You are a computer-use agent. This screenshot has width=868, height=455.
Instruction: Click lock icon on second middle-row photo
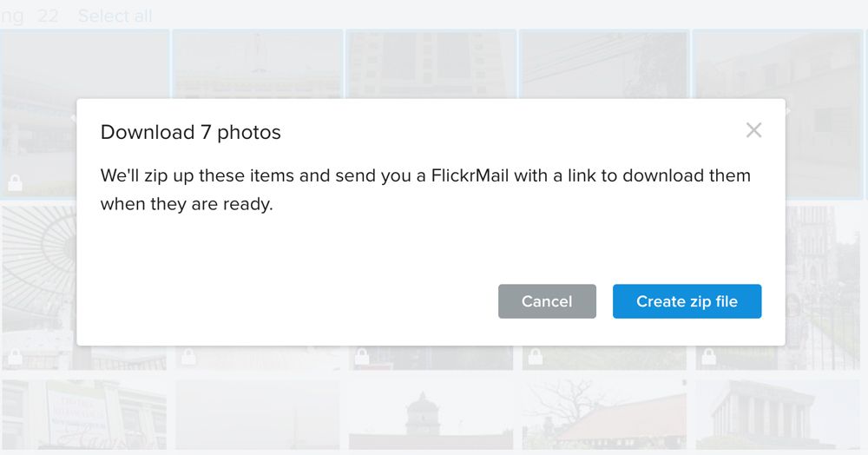click(188, 357)
